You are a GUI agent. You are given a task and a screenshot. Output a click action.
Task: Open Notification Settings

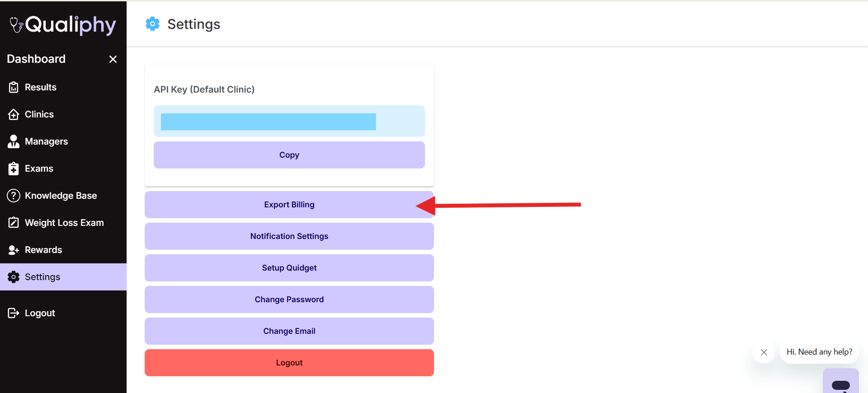point(289,236)
